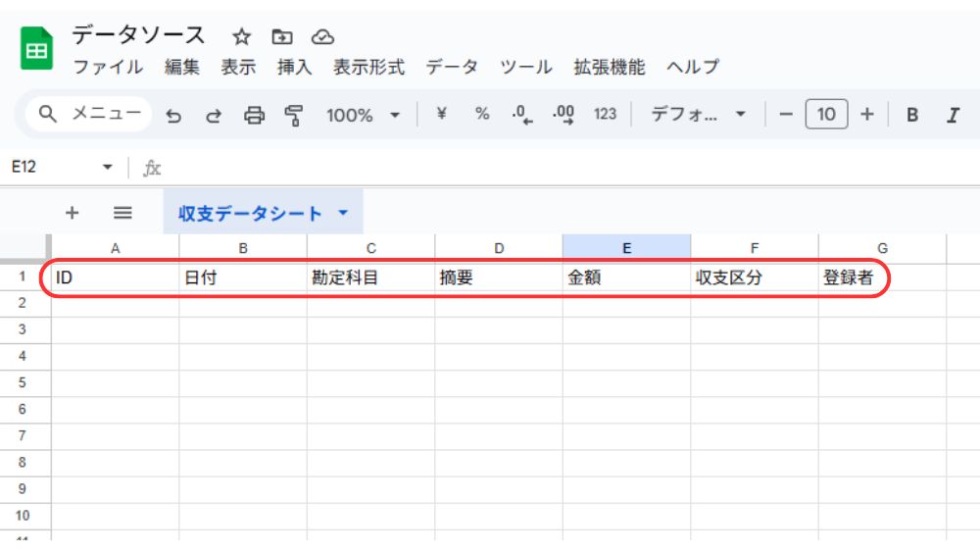Select the paint format roller icon
This screenshot has width=980, height=551.
point(293,115)
